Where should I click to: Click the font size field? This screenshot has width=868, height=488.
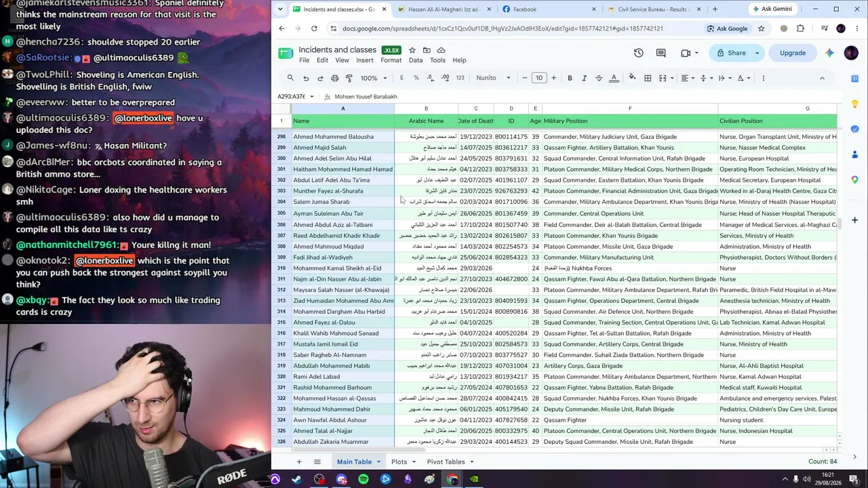(x=539, y=78)
